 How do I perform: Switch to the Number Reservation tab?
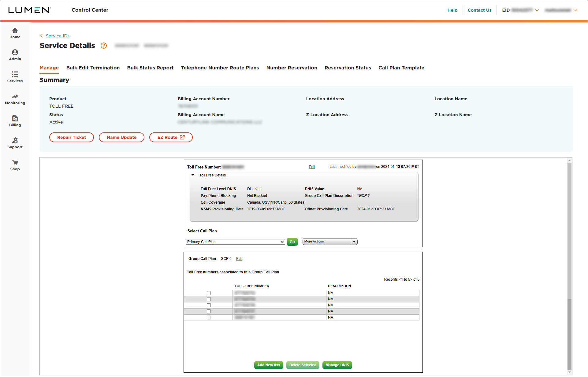(292, 68)
